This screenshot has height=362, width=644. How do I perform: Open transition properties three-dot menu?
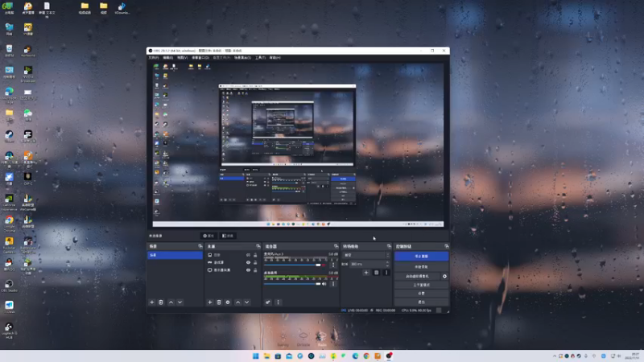[386, 273]
